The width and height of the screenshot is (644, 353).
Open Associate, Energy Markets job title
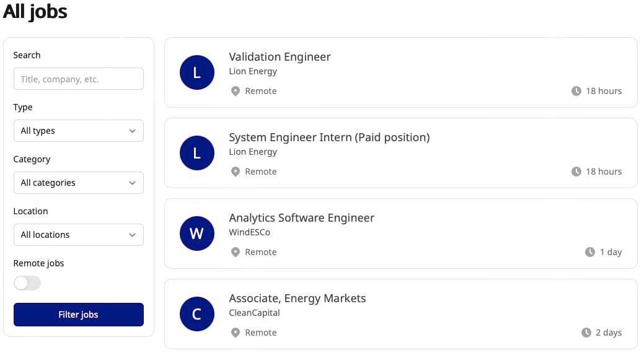click(297, 299)
